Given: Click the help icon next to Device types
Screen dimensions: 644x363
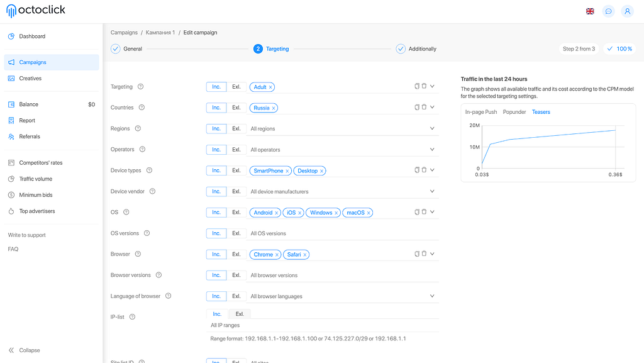Looking at the screenshot, I should click(150, 170).
